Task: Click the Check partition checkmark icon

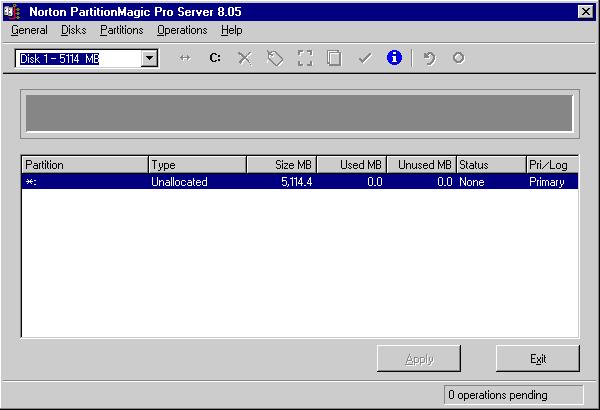Action: pyautogui.click(x=365, y=59)
